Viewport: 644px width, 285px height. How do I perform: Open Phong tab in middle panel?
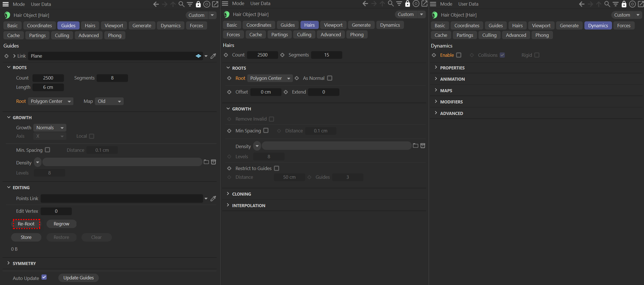pos(357,35)
